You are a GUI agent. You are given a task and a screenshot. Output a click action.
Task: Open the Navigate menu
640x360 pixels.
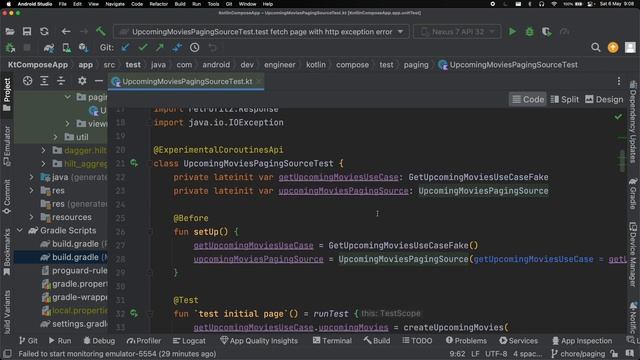click(x=115, y=4)
